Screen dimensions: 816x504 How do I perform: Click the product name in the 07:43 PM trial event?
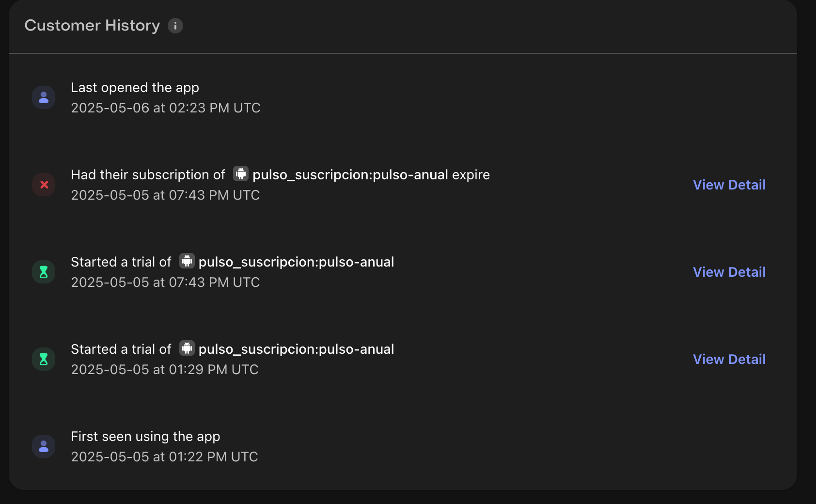pos(297,262)
